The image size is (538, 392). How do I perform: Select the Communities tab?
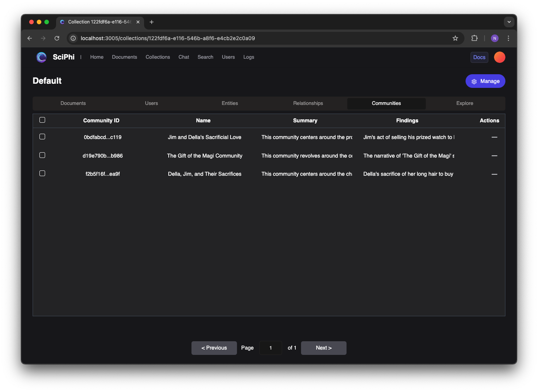point(386,103)
